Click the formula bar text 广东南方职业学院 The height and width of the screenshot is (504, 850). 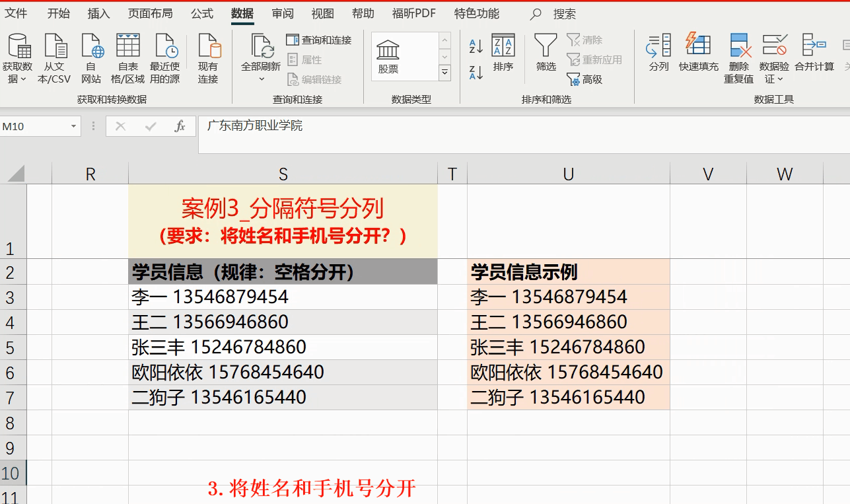254,126
